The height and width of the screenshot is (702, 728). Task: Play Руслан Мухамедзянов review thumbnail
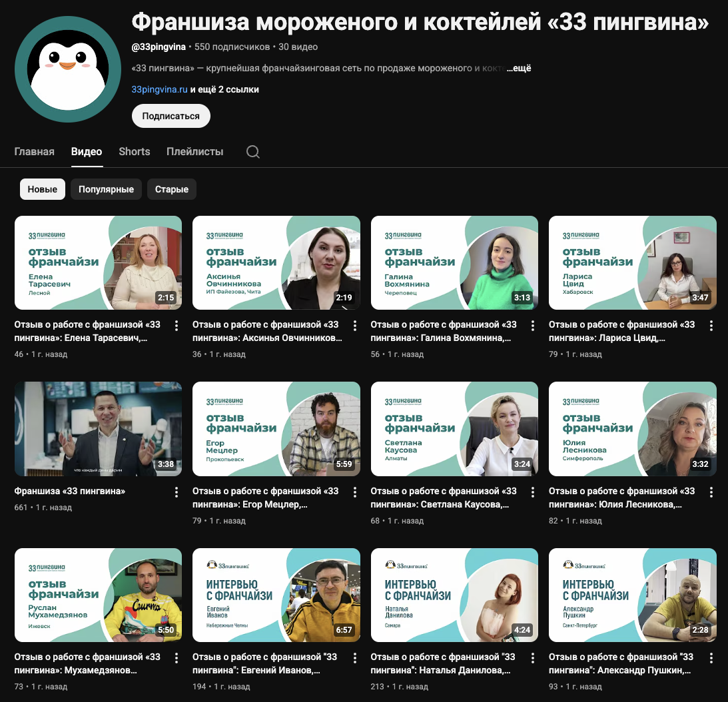click(x=98, y=595)
